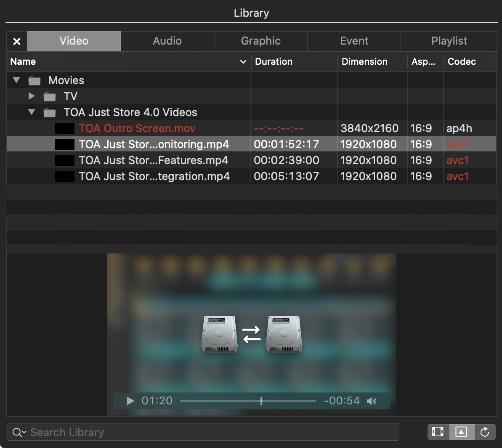Sort by the Asp... column header

pyautogui.click(x=425, y=61)
